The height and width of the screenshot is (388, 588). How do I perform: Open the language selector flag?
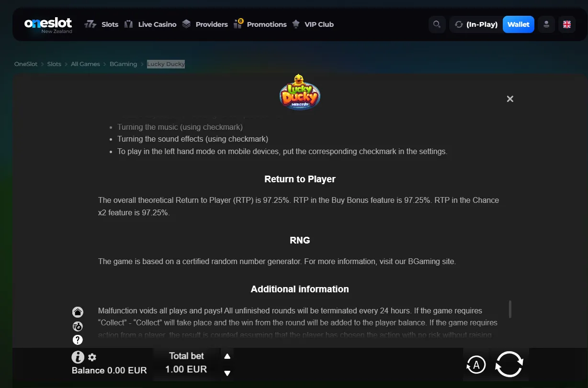point(567,24)
